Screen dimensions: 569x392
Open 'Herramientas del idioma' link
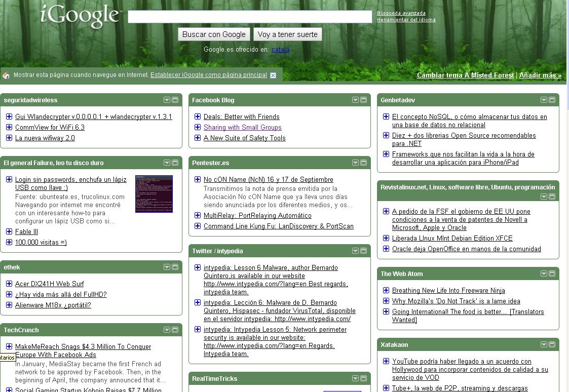tap(406, 20)
